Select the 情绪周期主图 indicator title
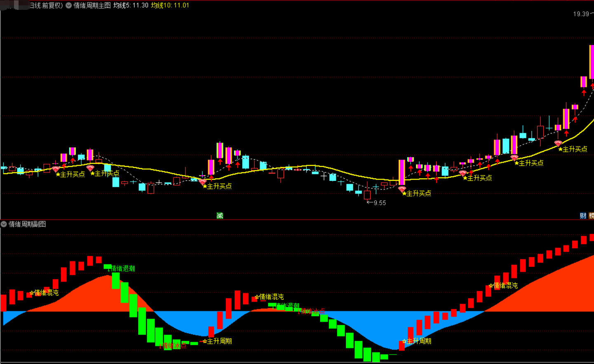Screen dimensions: 594x364 tap(92, 5)
